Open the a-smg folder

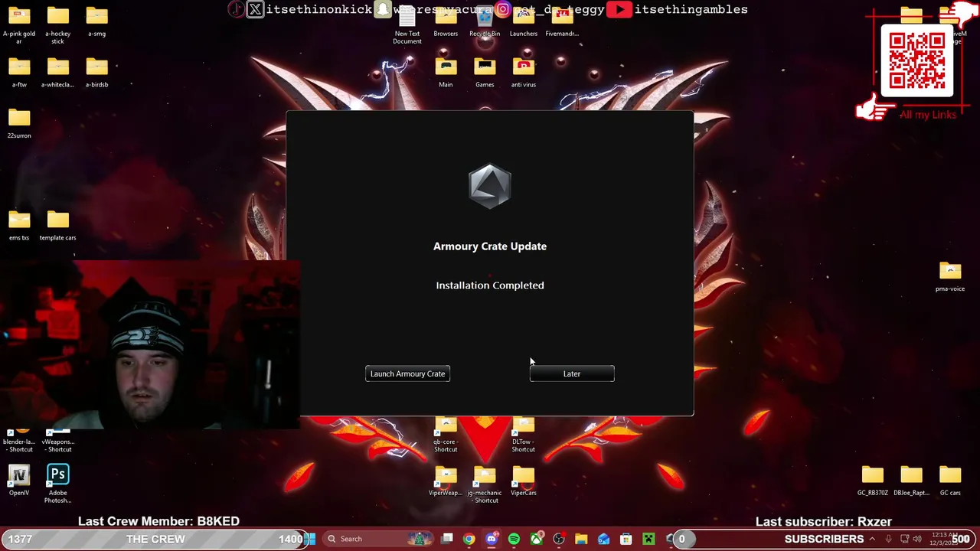tap(96, 21)
